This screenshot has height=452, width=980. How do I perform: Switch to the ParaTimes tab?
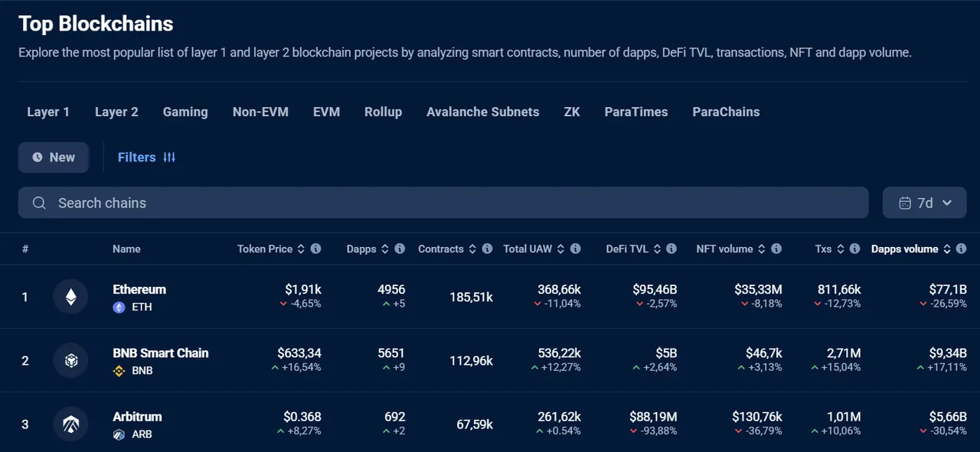[636, 112]
